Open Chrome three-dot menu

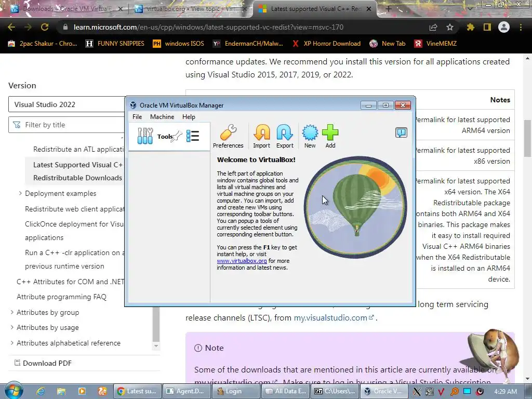tap(521, 27)
